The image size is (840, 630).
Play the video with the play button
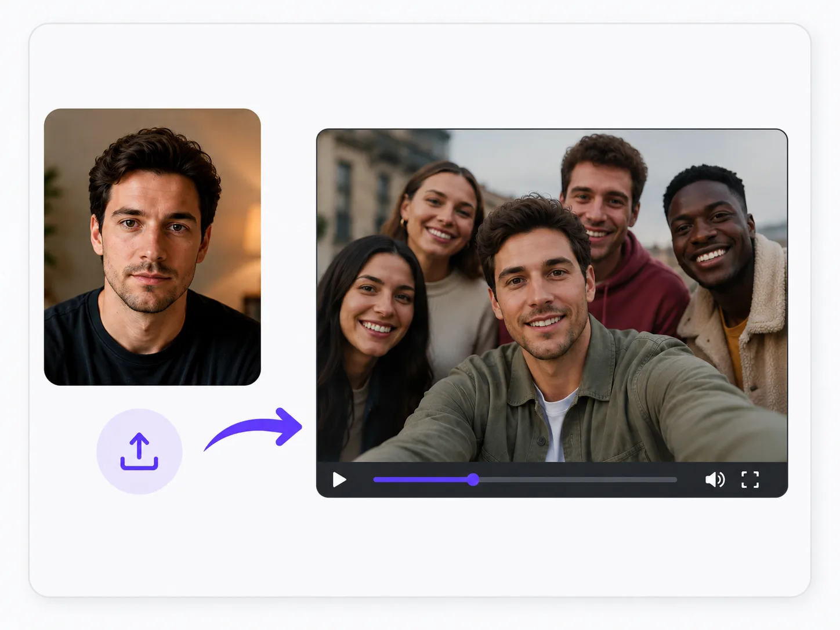click(339, 480)
